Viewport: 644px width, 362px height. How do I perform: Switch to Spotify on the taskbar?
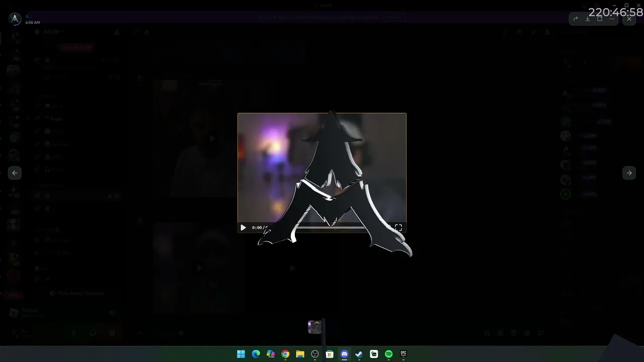(388, 354)
